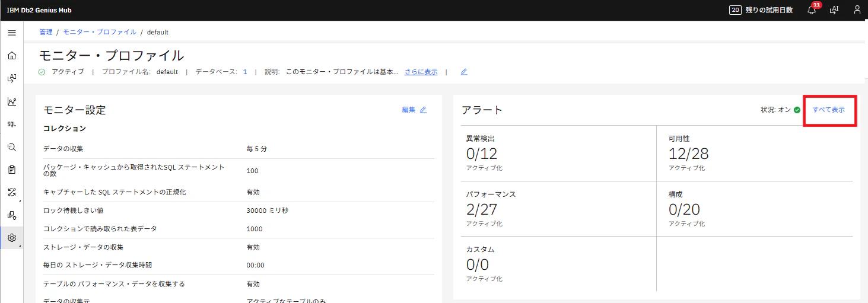Open the hamburger navigation menu
Image resolution: width=868 pixels, height=303 pixels.
pos(12,33)
